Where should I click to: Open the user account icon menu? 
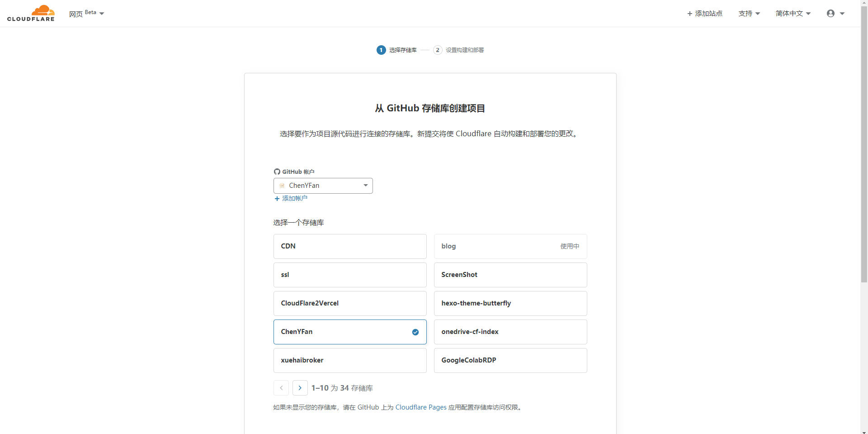pos(835,14)
